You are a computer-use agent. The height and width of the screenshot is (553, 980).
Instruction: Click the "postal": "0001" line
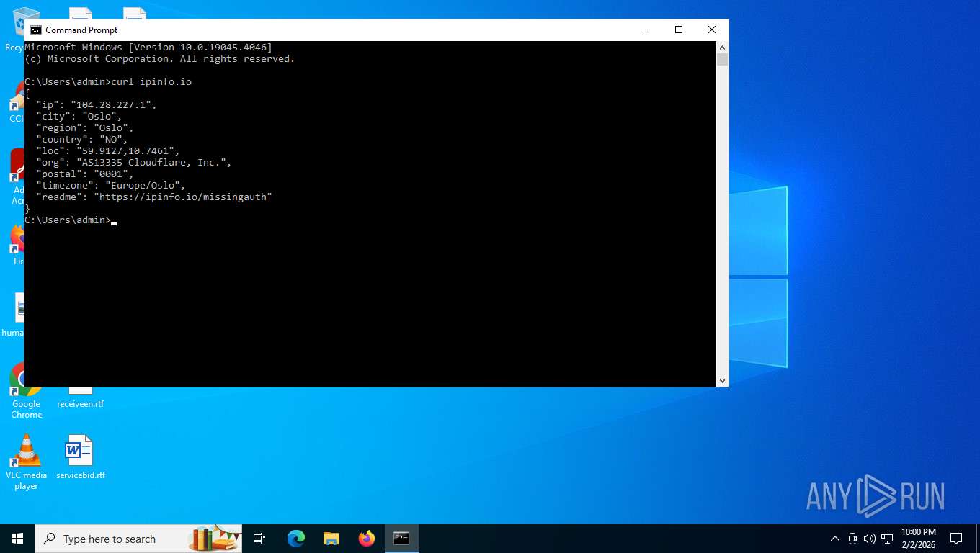[85, 174]
